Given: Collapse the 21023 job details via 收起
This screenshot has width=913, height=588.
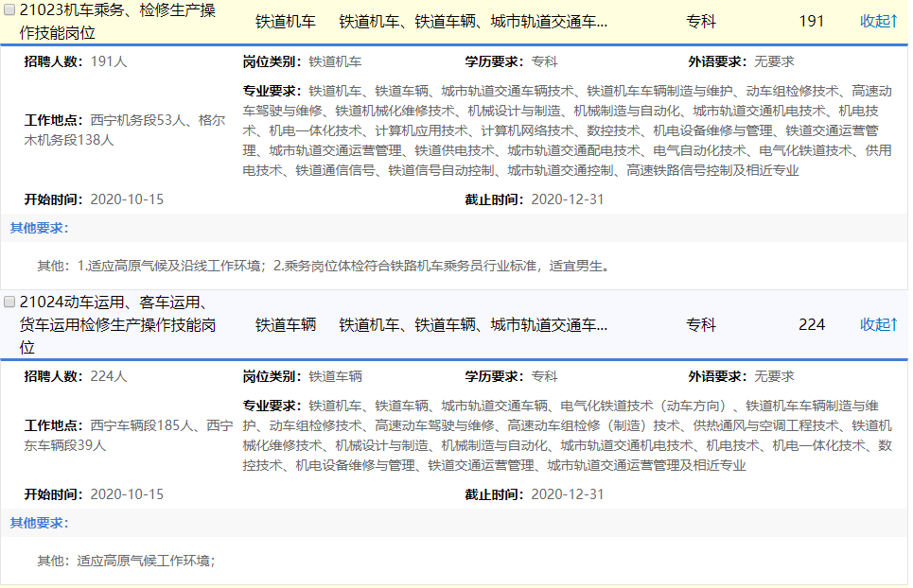Looking at the screenshot, I should tap(878, 21).
